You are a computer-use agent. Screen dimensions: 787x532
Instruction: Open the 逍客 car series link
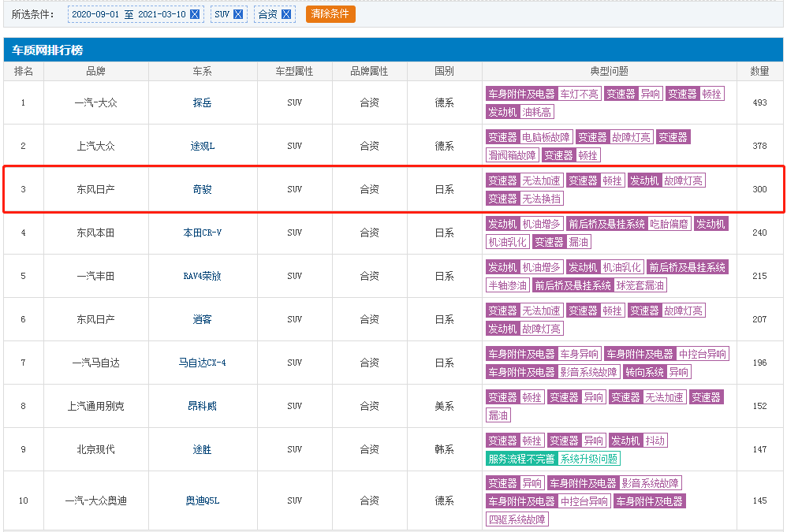tap(203, 319)
